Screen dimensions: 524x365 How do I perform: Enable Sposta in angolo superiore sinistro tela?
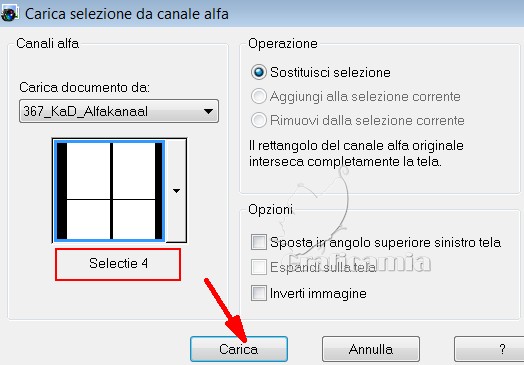tap(259, 242)
